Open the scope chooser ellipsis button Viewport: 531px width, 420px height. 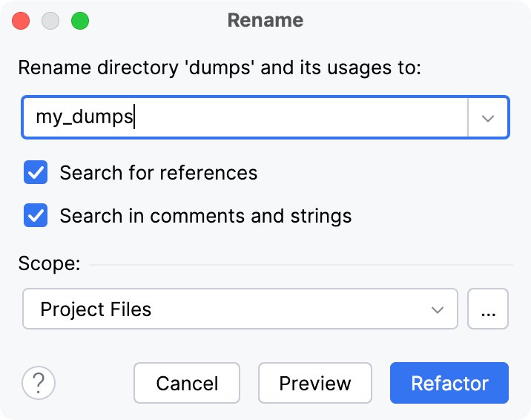[488, 309]
